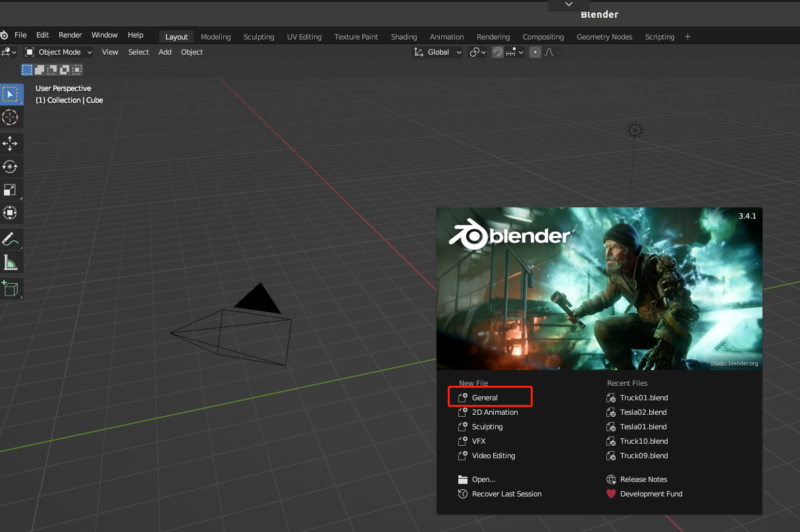This screenshot has height=532, width=800.
Task: Switch to the Modeling workspace tab
Action: click(216, 37)
